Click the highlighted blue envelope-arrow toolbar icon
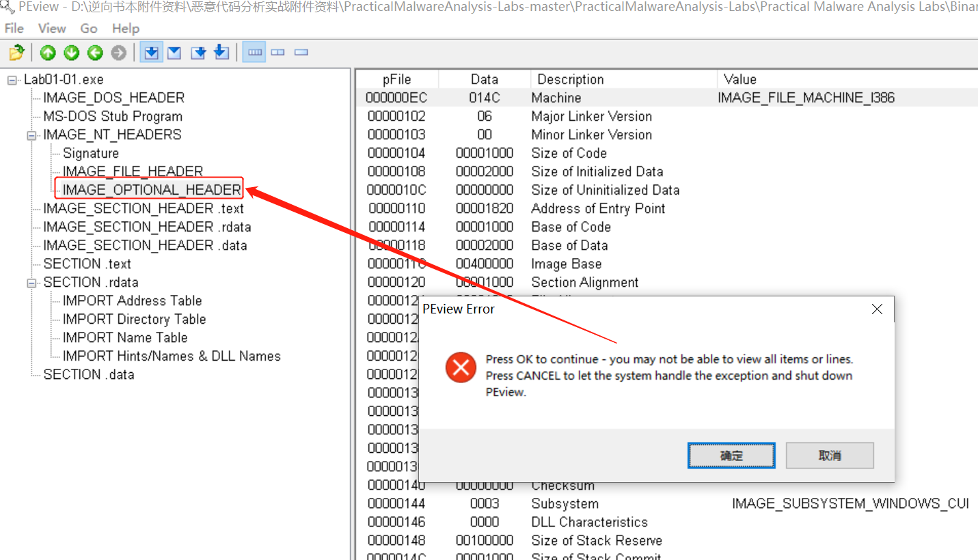 point(152,53)
